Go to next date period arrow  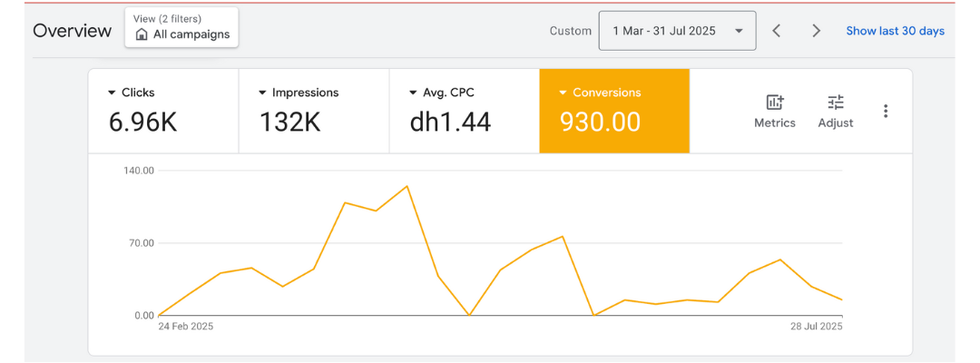tap(816, 31)
